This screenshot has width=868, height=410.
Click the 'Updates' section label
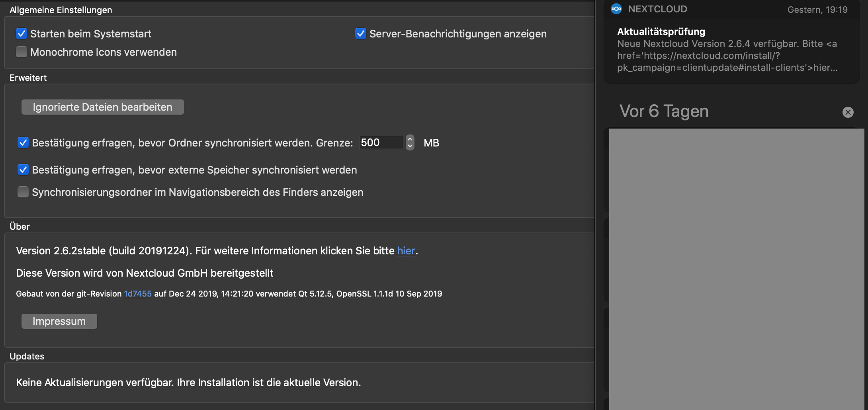tap(27, 356)
